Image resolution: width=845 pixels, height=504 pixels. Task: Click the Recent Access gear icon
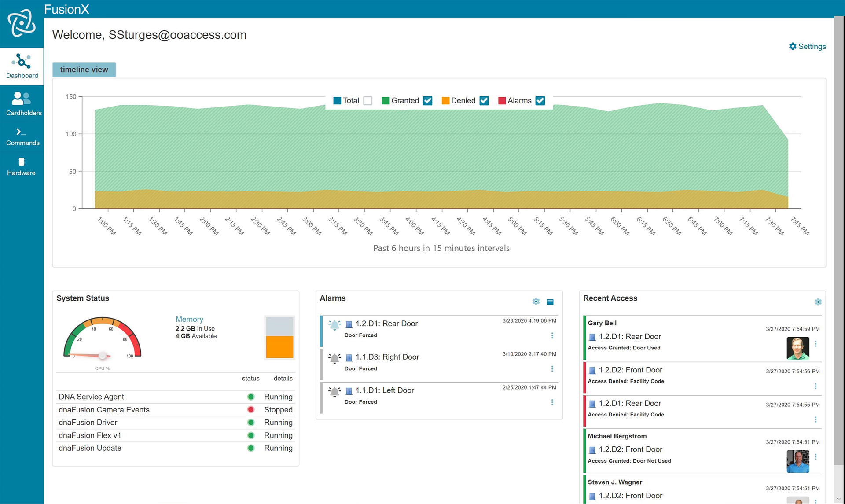point(818,302)
